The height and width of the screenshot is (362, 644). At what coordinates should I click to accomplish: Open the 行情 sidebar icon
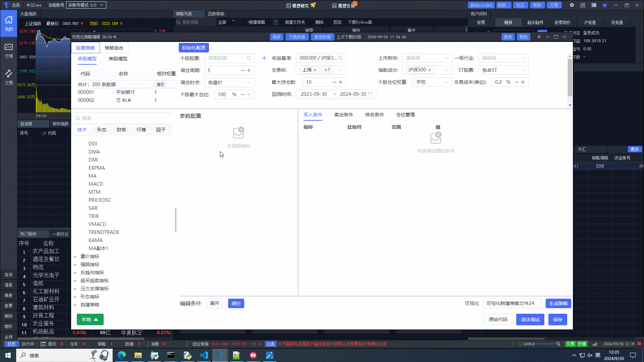coord(9,51)
